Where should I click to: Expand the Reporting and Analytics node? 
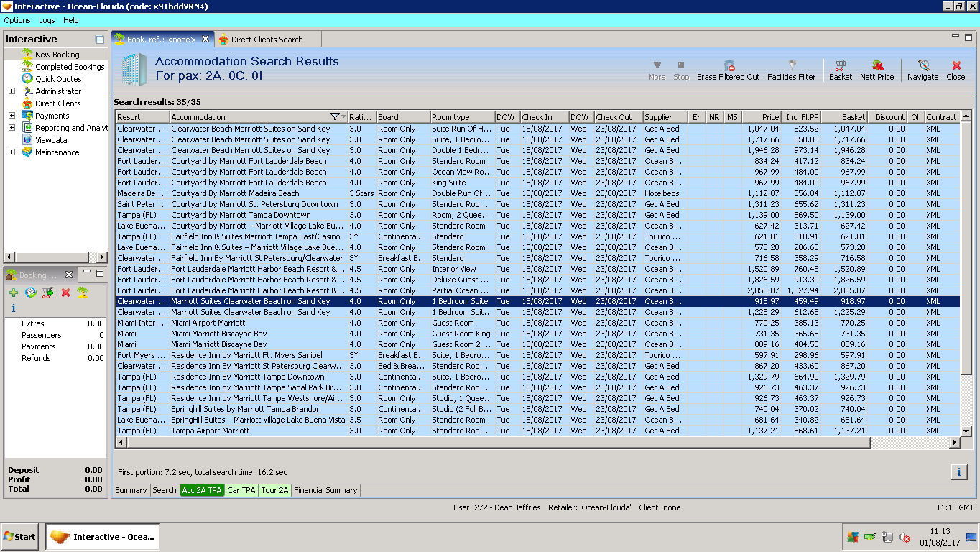(11, 128)
